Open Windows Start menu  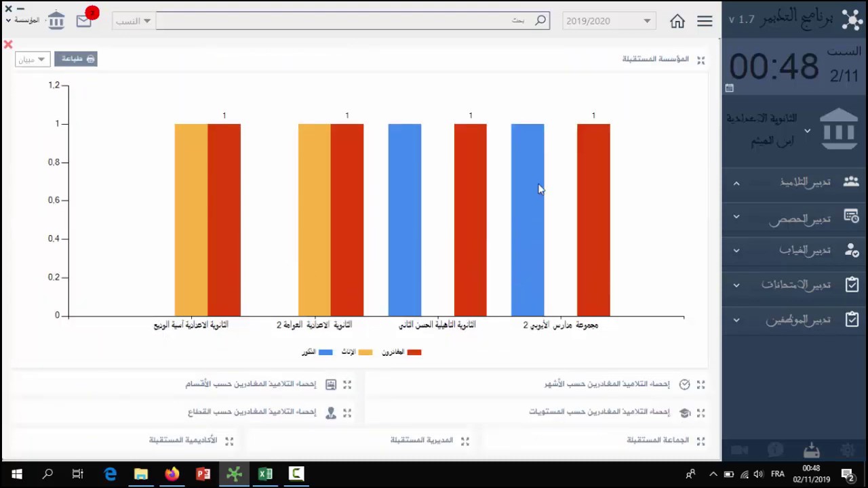[16, 474]
